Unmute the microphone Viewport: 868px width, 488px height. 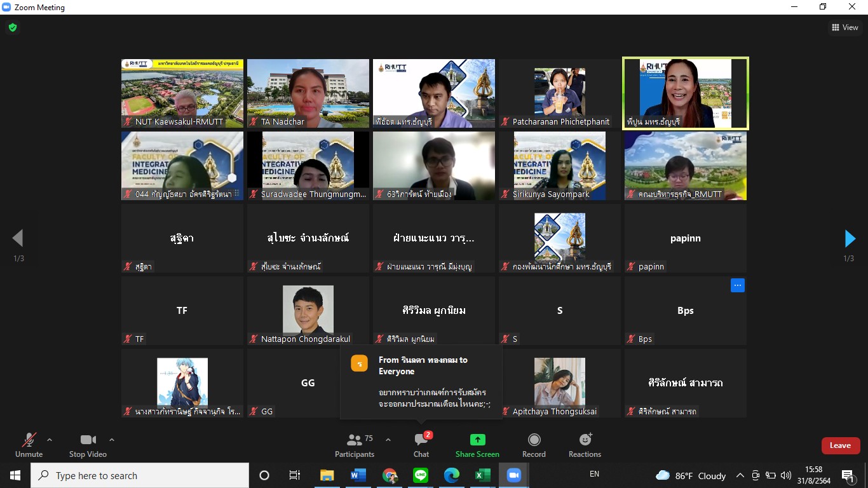[29, 445]
